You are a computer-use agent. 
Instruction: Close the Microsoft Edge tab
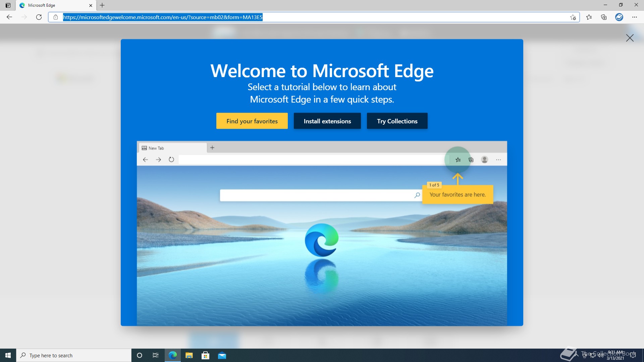(x=91, y=5)
